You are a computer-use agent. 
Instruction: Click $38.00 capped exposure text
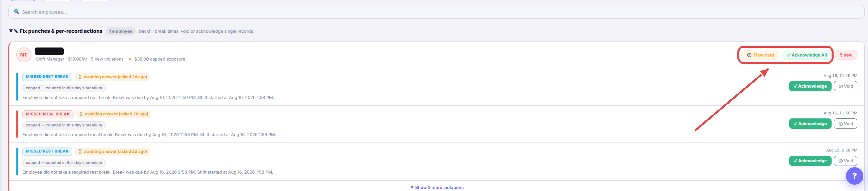160,59
